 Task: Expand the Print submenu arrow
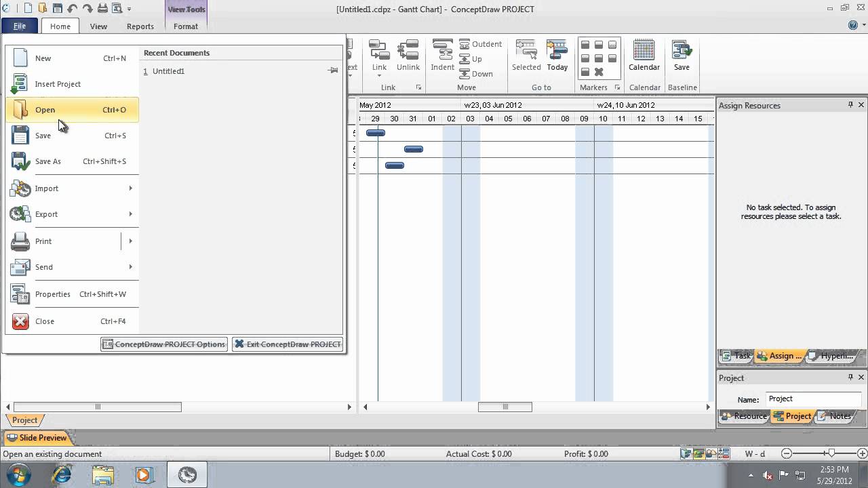[130, 241]
